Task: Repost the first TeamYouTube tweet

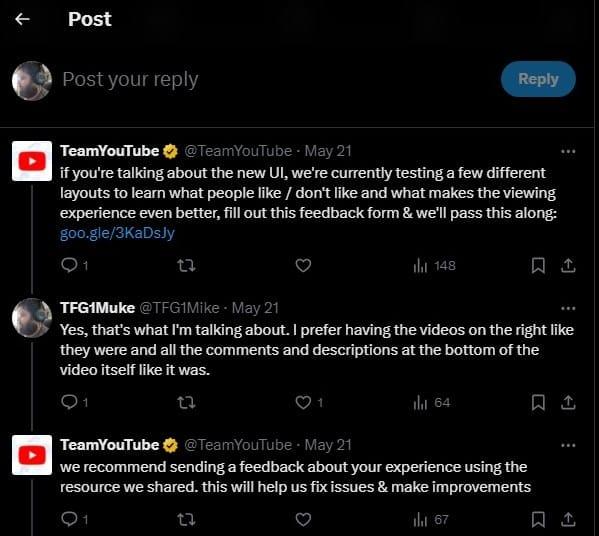Action: pos(187,265)
